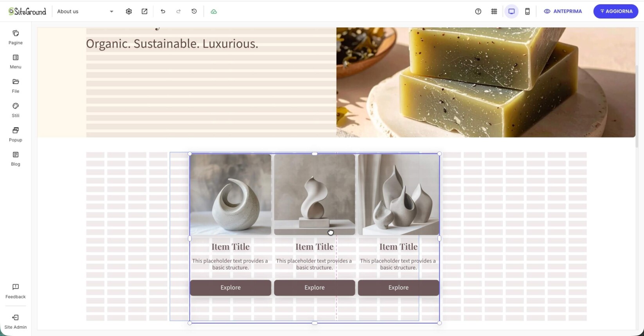The width and height of the screenshot is (644, 336).
Task: Switch to mobile view
Action: 527,11
